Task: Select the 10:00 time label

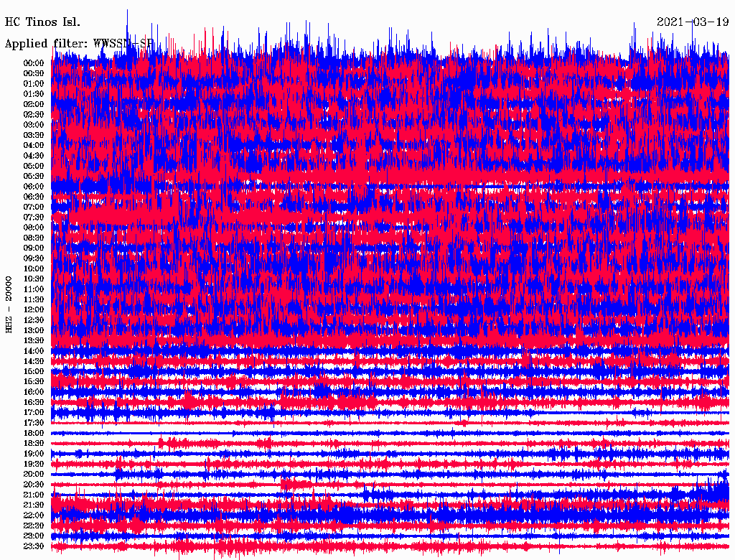Action: click(34, 269)
